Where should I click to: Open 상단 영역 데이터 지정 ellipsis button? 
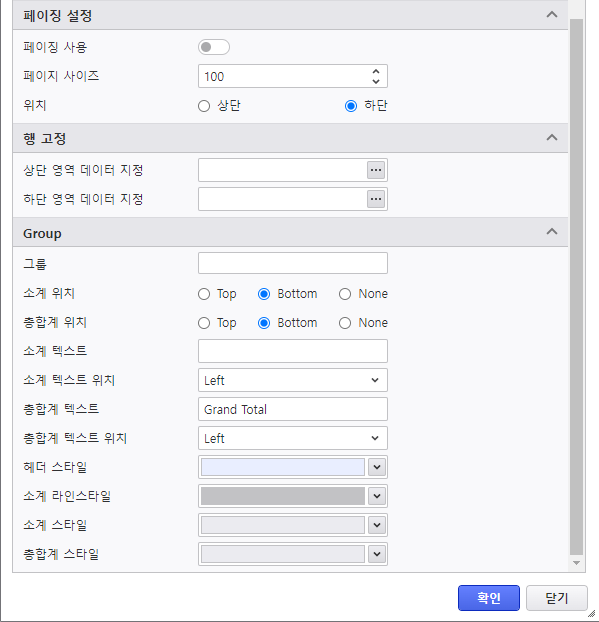click(376, 170)
